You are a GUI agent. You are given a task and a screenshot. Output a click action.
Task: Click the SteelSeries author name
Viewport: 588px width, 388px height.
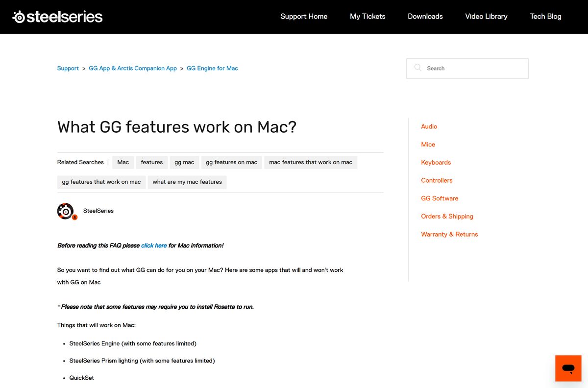coord(98,211)
